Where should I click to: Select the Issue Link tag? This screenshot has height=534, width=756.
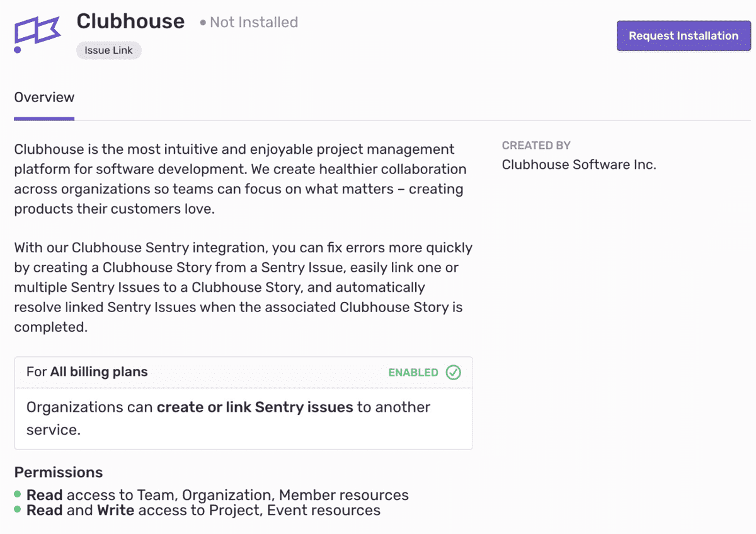coord(109,50)
